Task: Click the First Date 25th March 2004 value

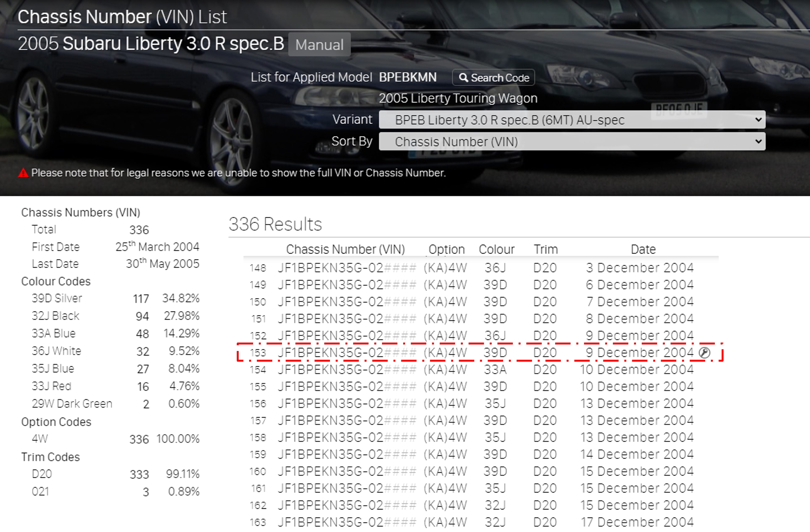Action: coord(157,246)
